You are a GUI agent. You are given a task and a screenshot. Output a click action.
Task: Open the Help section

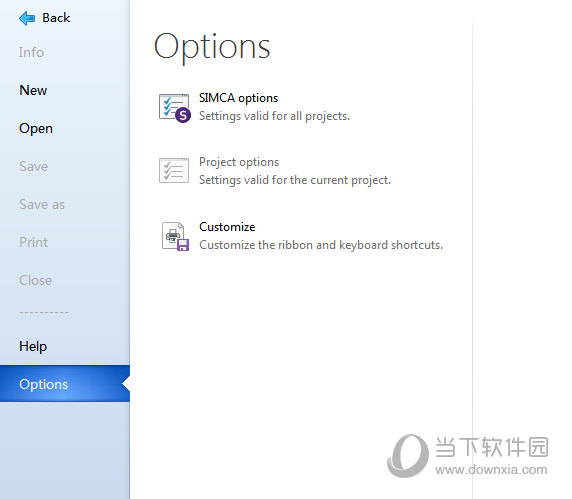[33, 346]
